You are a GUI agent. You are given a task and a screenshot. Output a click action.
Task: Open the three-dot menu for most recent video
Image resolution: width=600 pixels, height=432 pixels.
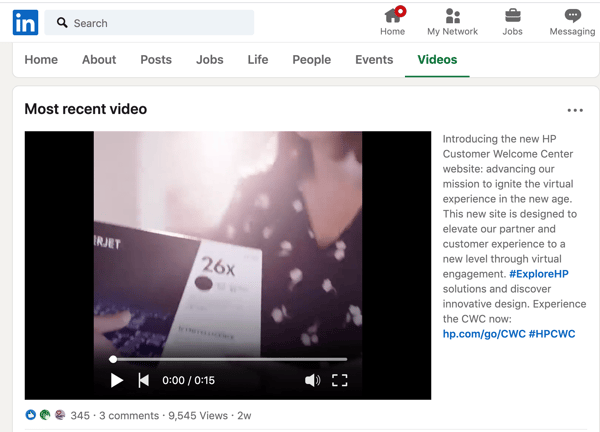point(575,110)
